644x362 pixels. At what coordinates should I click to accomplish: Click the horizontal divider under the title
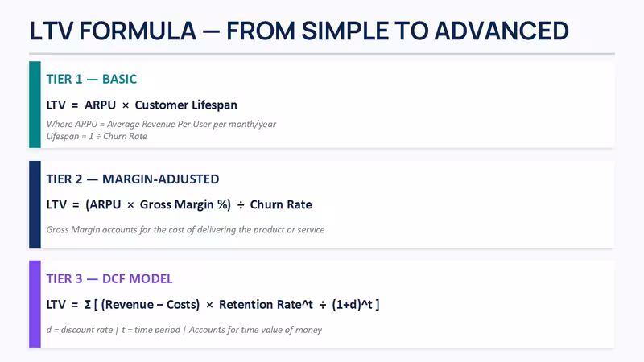coord(322,53)
